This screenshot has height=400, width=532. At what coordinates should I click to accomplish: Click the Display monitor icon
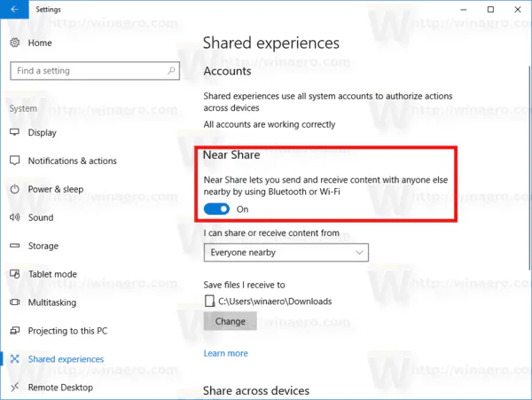coord(14,132)
